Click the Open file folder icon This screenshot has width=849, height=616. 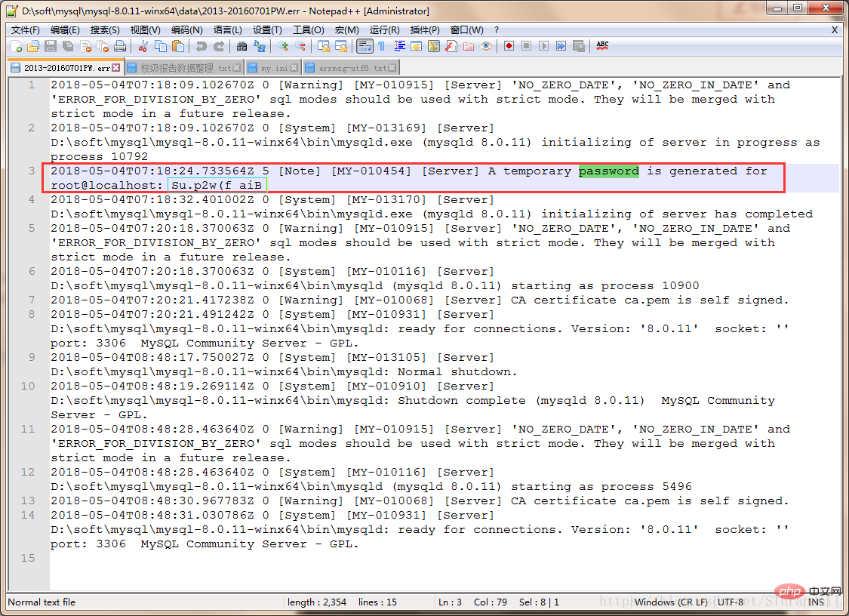[33, 47]
